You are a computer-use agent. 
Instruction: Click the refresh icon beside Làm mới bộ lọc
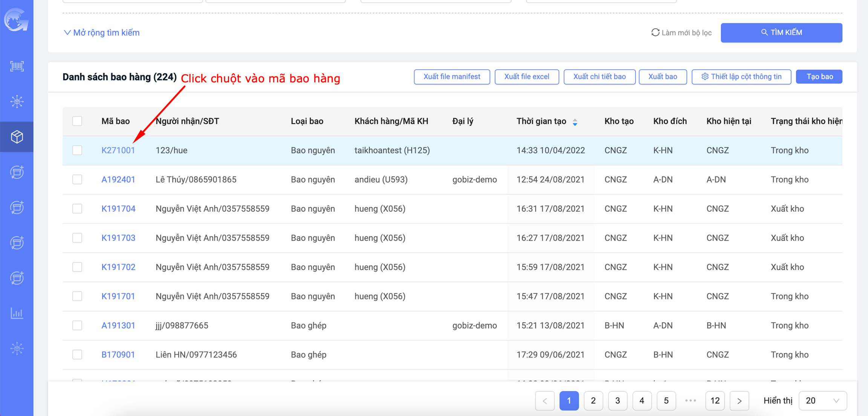(655, 32)
